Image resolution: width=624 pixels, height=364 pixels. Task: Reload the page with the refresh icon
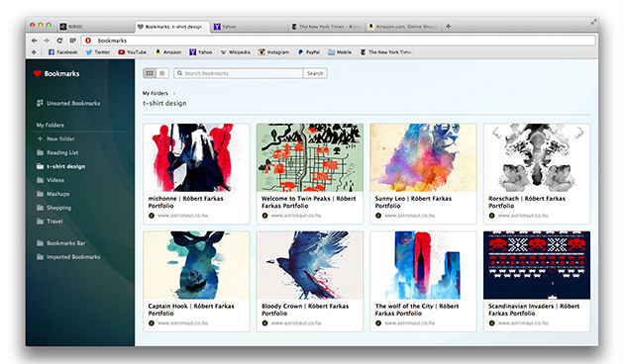coord(59,41)
